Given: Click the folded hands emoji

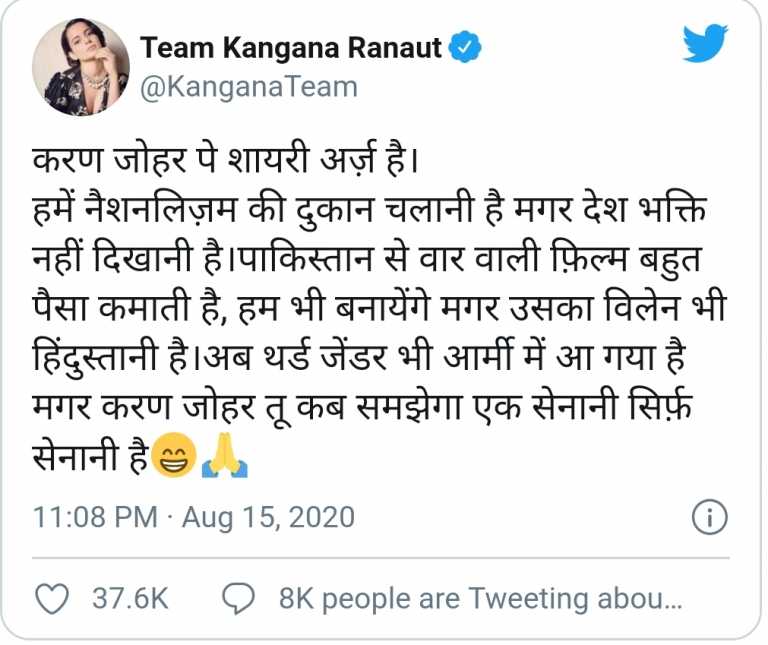Looking at the screenshot, I should pyautogui.click(x=225, y=454).
